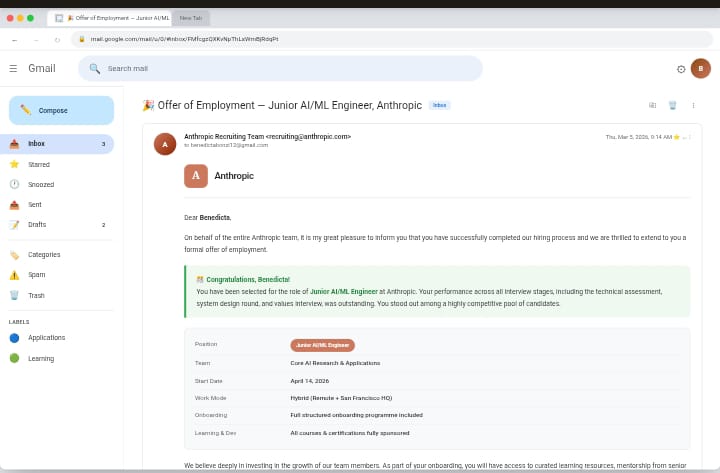720x473 pixels.
Task: Open the Spam folder
Action: (36, 274)
